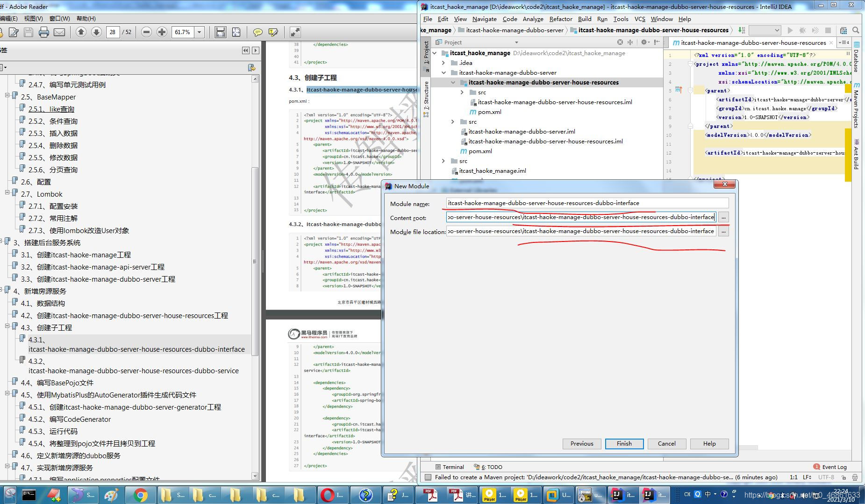Browse for Content root with ellipsis button
The height and width of the screenshot is (504, 865).
click(x=723, y=217)
